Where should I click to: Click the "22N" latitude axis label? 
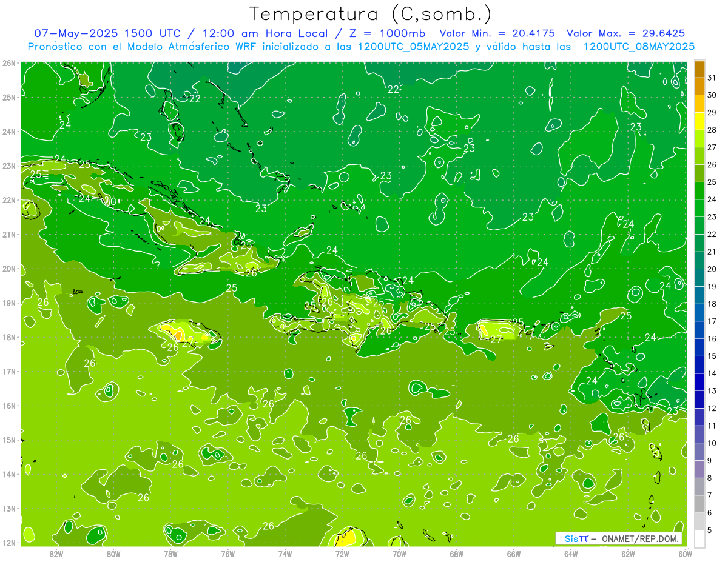(x=9, y=200)
